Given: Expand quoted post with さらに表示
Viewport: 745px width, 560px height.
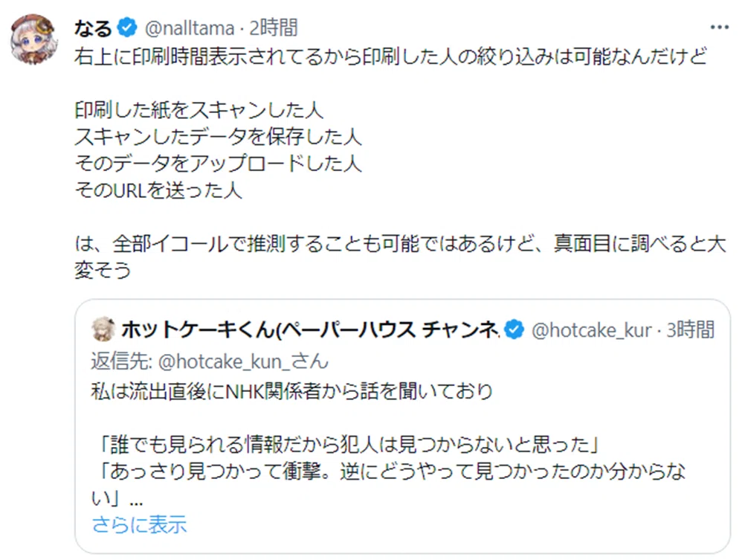Looking at the screenshot, I should pyautogui.click(x=139, y=525).
